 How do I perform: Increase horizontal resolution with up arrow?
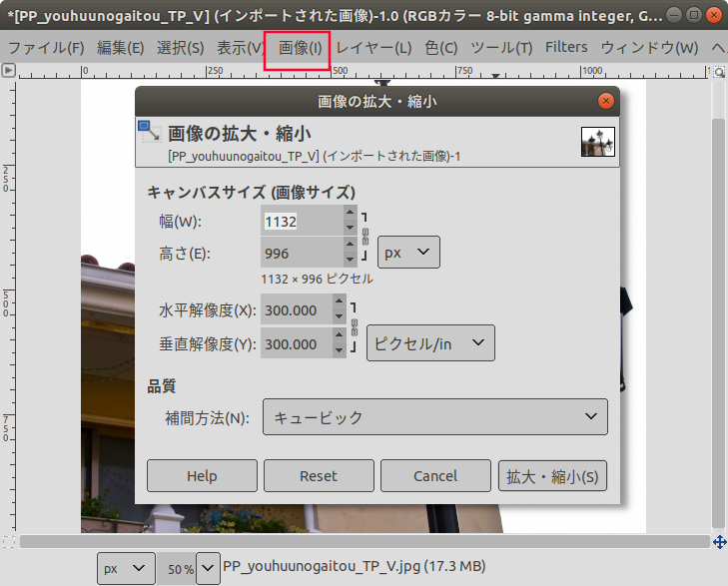(340, 301)
